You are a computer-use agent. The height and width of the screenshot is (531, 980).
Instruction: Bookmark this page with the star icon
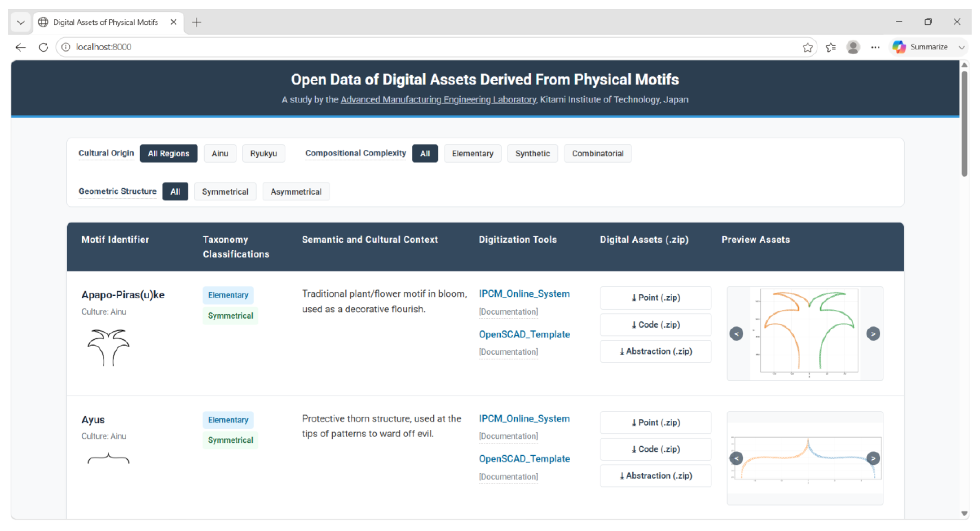807,47
